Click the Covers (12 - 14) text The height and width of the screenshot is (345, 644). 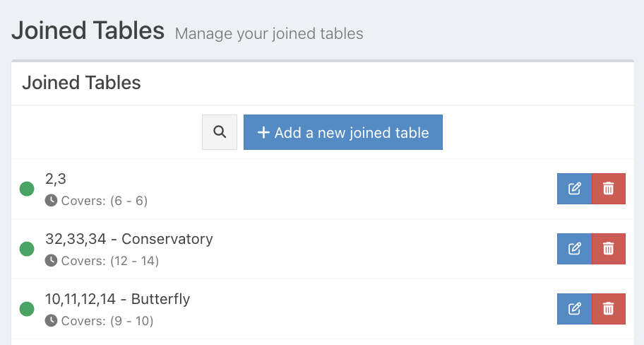[x=110, y=261]
